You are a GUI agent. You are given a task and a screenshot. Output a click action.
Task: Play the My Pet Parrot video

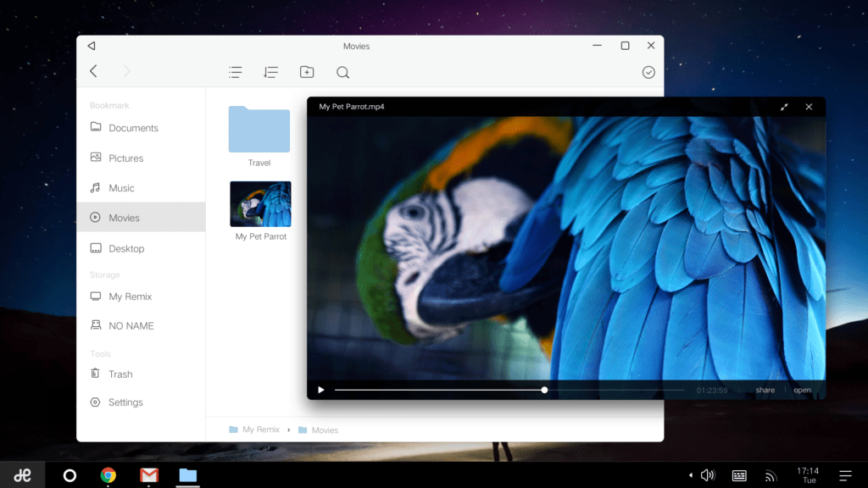point(321,390)
